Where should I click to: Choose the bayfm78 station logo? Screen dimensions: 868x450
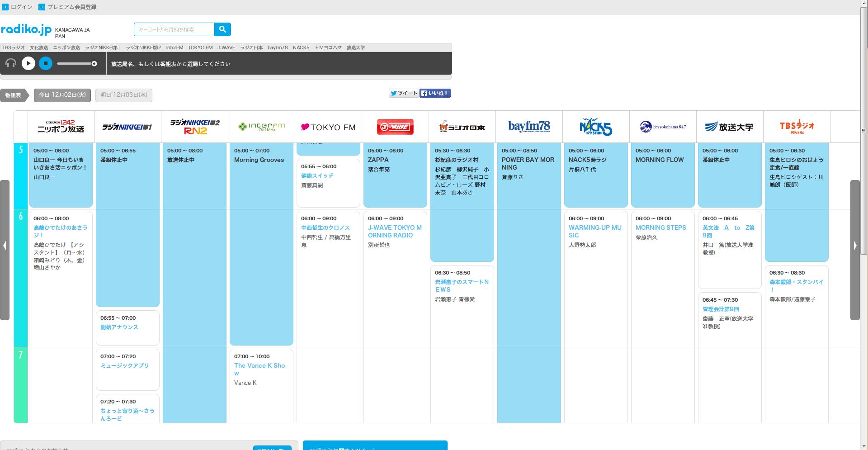coord(529,127)
